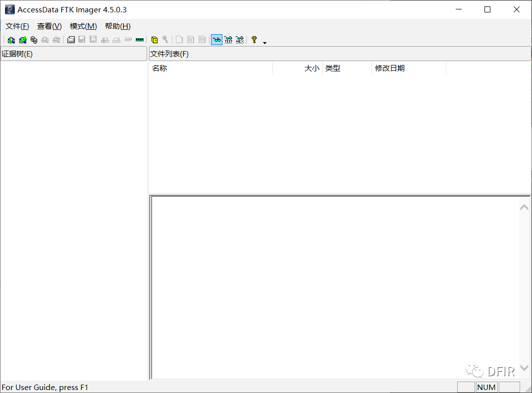The width and height of the screenshot is (532, 393).
Task: Click Detect EFS Encryption key icon
Action: click(165, 40)
